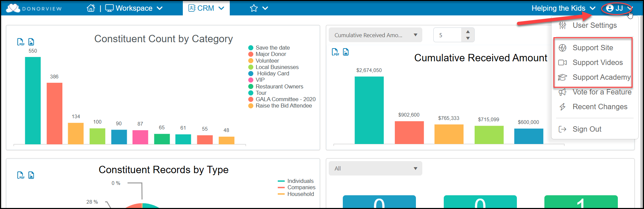Screen dimensions: 644x209
Task: Toggle Major Donor legend item
Action: point(267,54)
